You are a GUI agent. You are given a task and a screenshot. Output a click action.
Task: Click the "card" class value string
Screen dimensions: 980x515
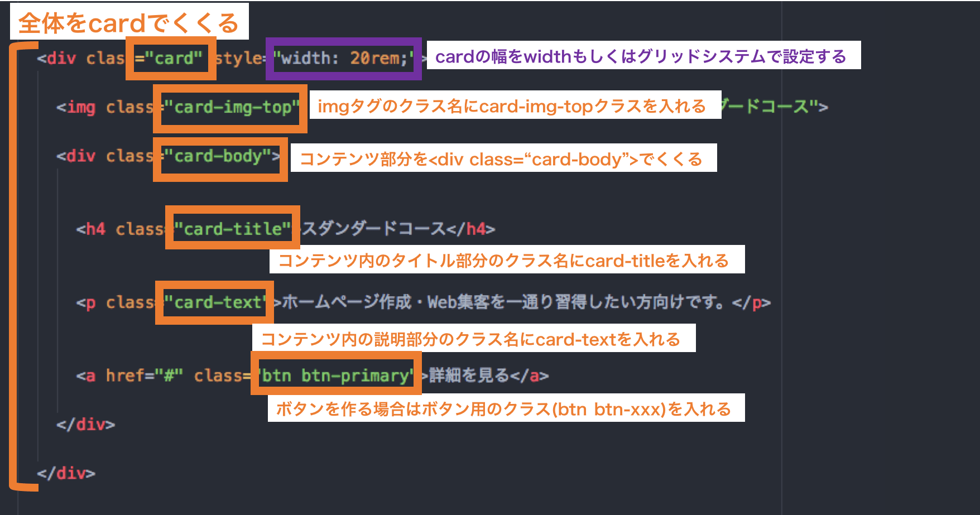[174, 58]
